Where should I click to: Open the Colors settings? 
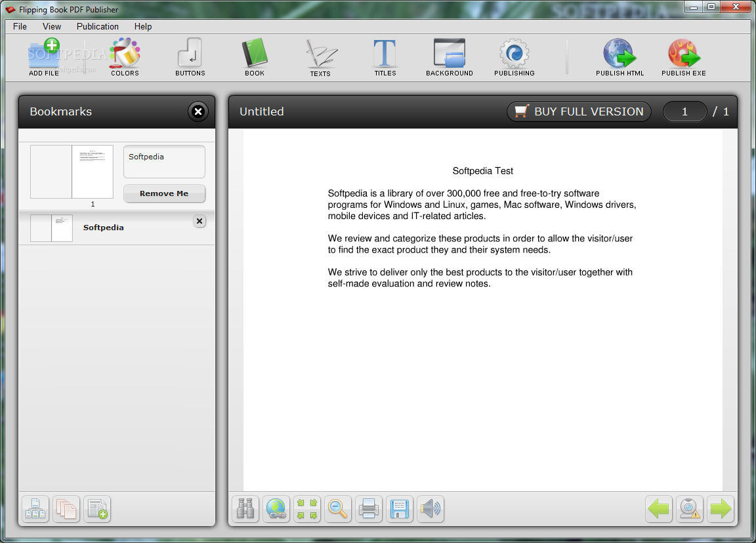click(x=125, y=57)
